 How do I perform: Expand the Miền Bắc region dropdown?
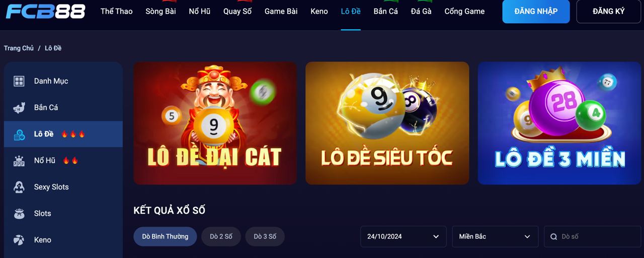tap(495, 236)
